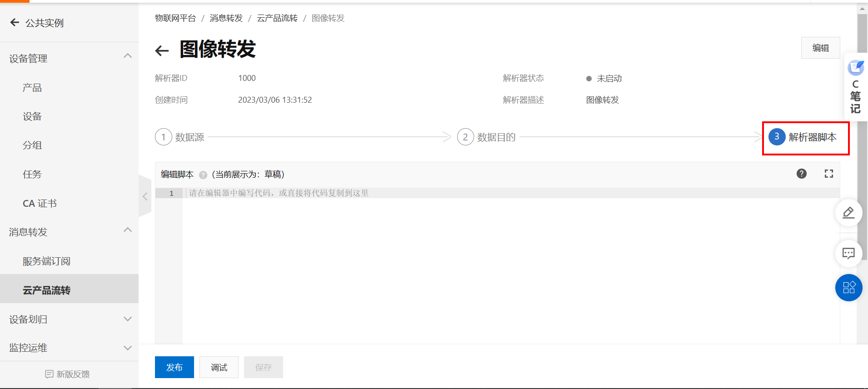This screenshot has width=868, height=389.
Task: Click back arrow next to 公共实例
Action: point(15,22)
